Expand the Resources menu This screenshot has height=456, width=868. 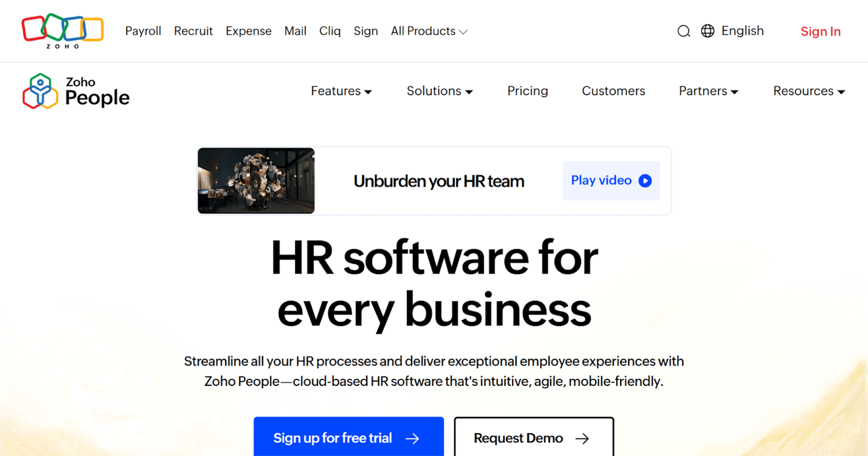click(809, 91)
